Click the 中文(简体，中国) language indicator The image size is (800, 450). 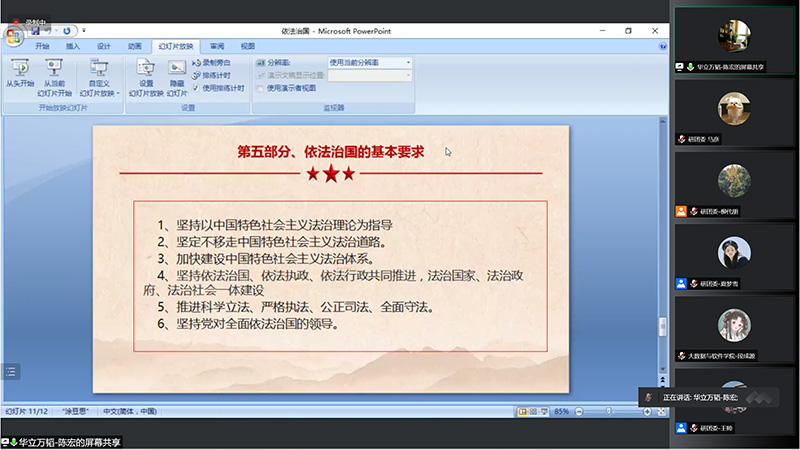tap(130, 411)
